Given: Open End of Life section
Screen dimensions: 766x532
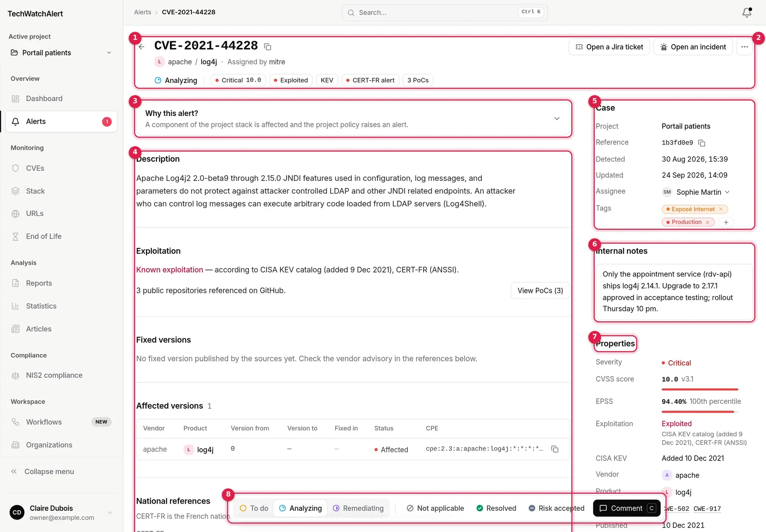Looking at the screenshot, I should [61, 236].
